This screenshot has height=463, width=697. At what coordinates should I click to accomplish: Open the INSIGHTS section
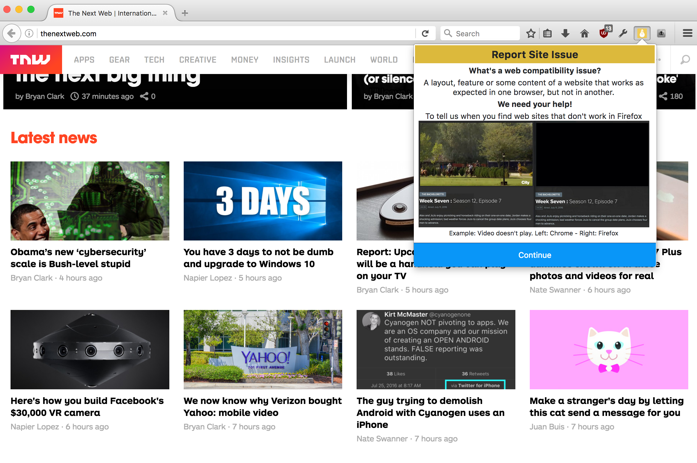[291, 60]
